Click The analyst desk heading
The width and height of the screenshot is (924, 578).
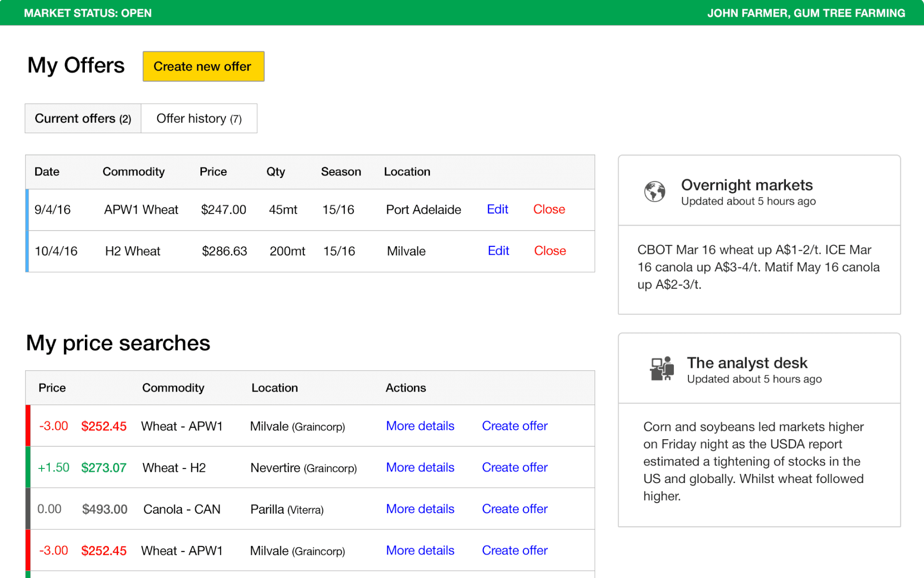coord(747,363)
